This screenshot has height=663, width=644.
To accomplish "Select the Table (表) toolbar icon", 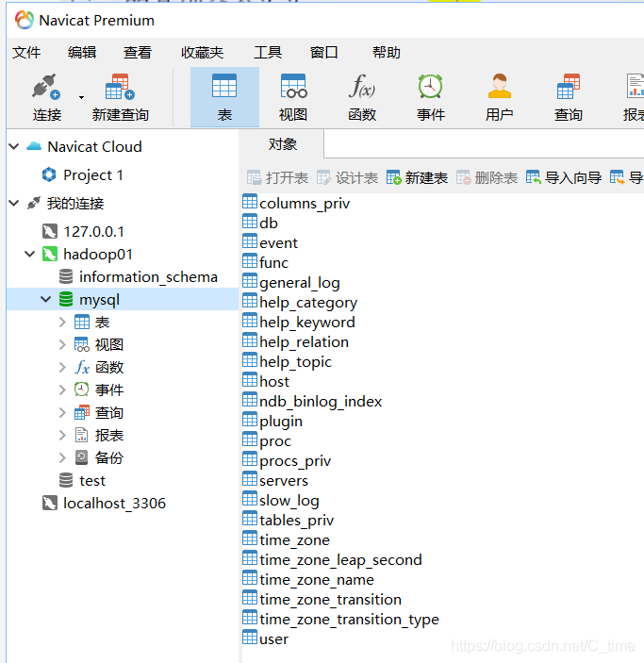I will pos(224,86).
